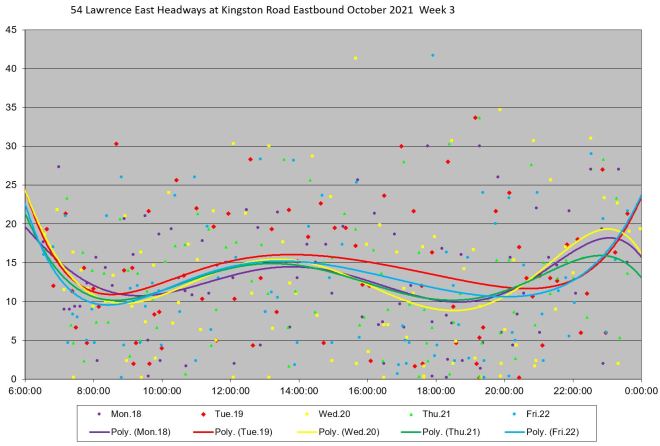Select the highest blue data point above 40
Screen dimensions: 660x446
(432, 55)
